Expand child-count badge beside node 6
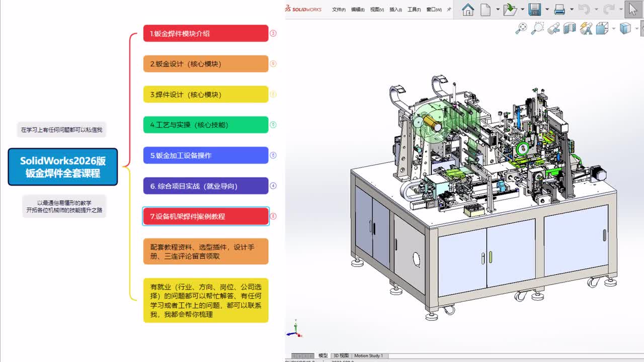Viewport: 644px width, 362px height. (x=273, y=186)
